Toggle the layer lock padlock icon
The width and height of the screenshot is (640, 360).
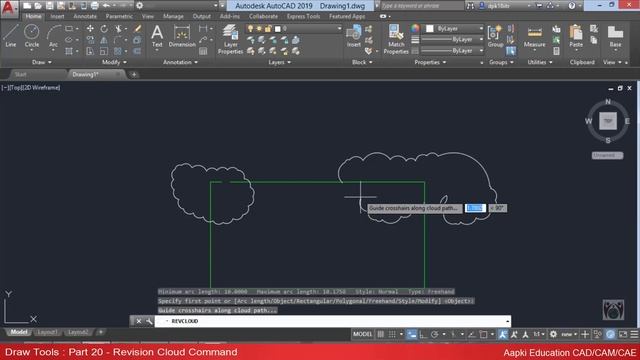(268, 29)
